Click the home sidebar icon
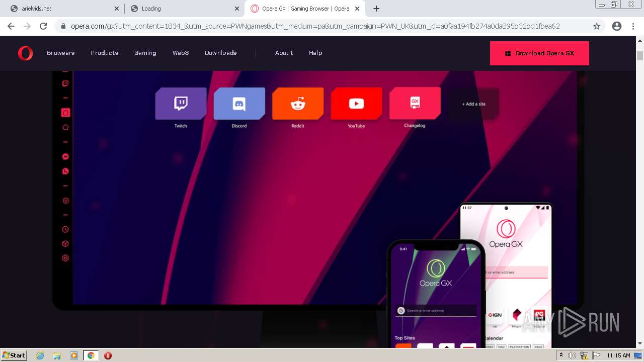644x362 pixels. 65,113
